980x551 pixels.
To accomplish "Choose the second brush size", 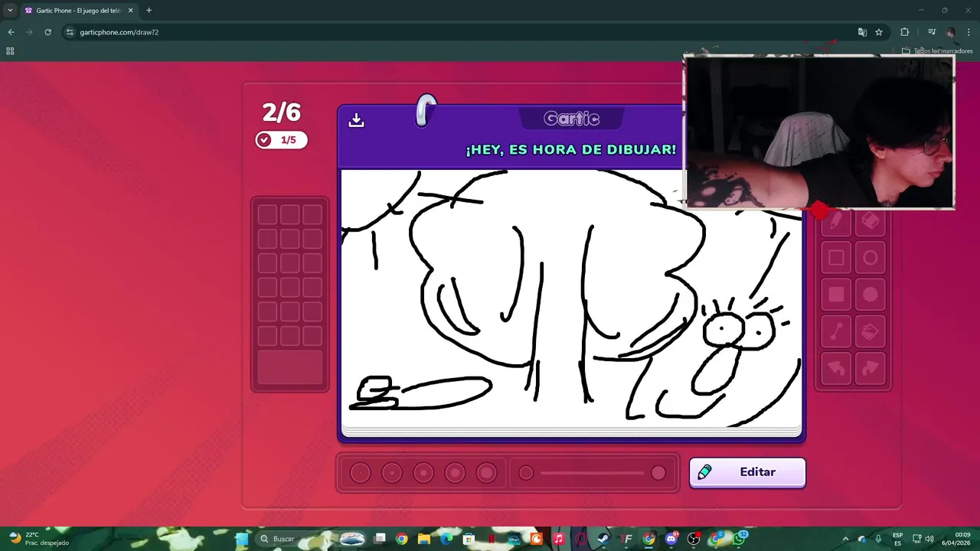I will 392,473.
